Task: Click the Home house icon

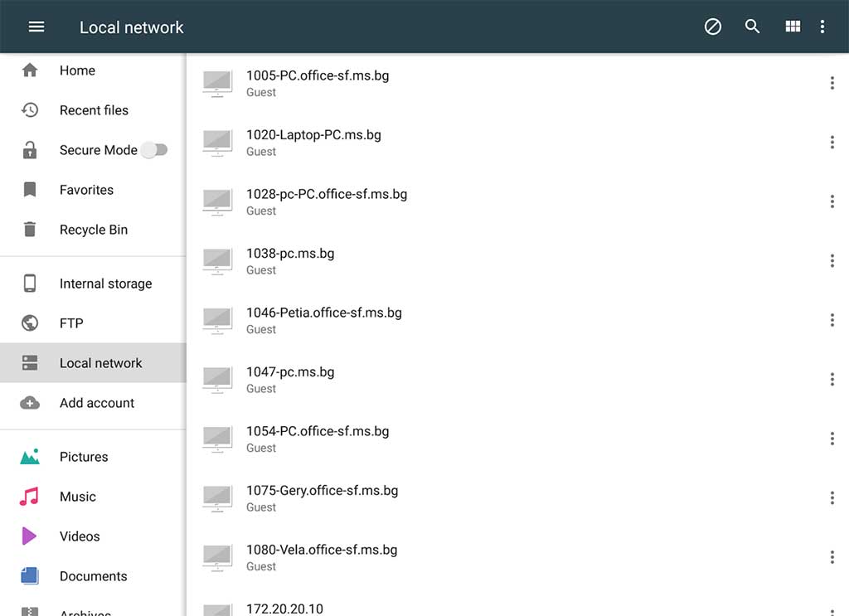Action: pos(30,70)
